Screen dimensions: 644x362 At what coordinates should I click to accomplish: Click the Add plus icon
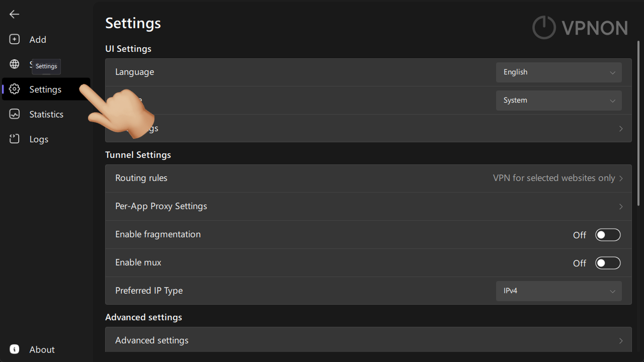pos(15,39)
